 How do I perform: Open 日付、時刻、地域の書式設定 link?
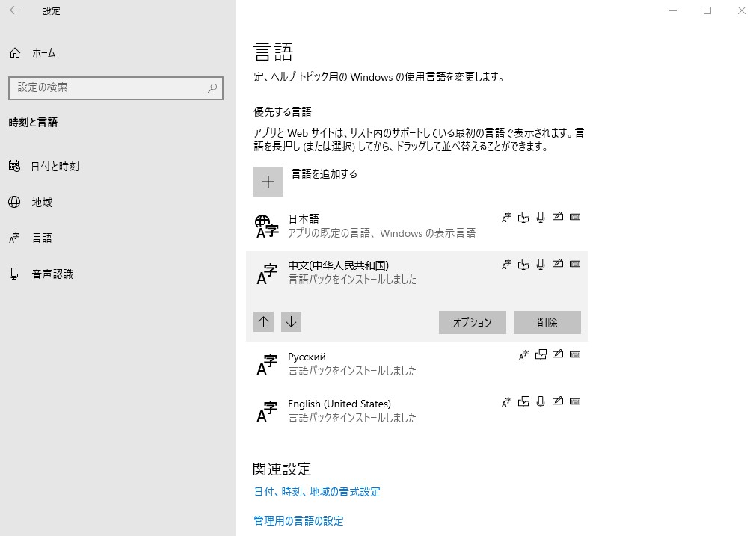pyautogui.click(x=317, y=492)
